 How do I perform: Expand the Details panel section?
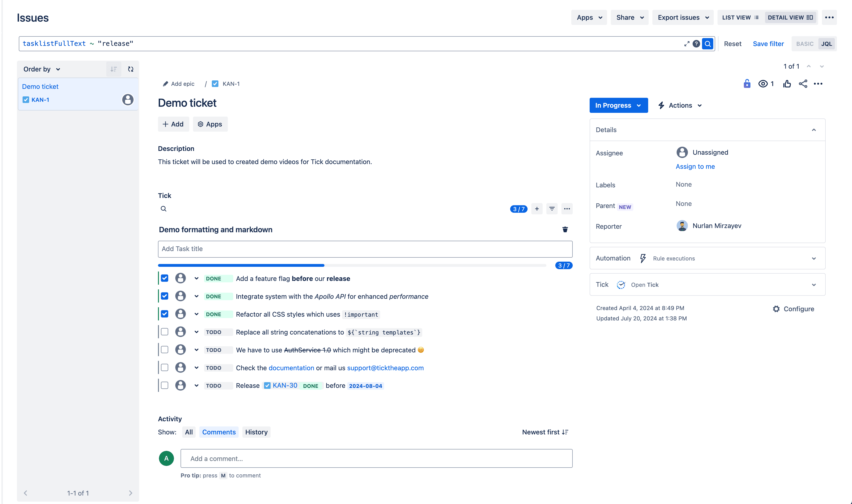(814, 129)
